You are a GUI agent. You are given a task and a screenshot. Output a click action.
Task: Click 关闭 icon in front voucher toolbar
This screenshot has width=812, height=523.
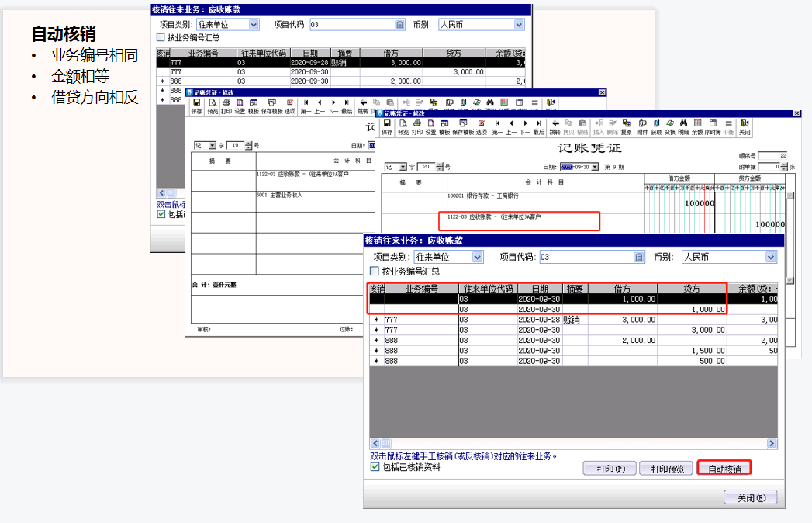coord(745,127)
